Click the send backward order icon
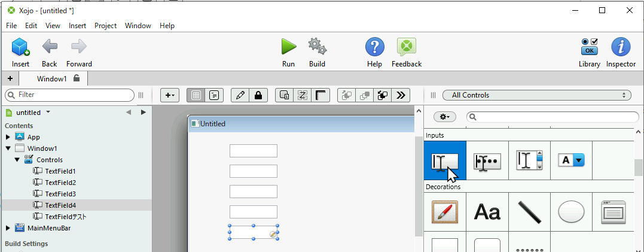 pos(364,95)
